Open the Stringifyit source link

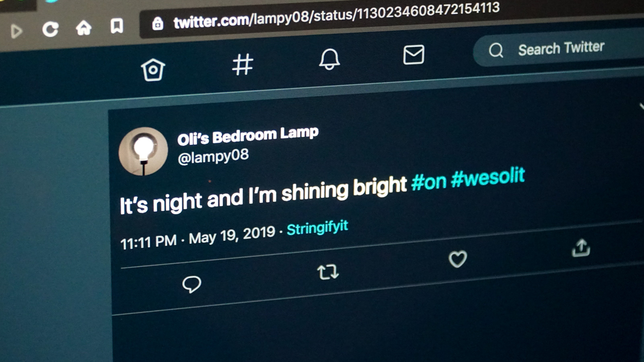pyautogui.click(x=317, y=228)
